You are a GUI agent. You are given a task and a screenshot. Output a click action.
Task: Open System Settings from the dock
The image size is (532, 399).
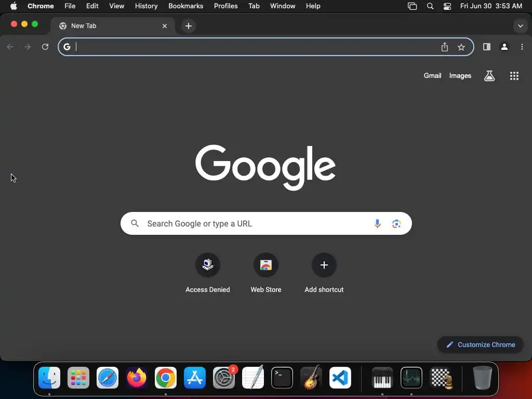[x=224, y=378]
